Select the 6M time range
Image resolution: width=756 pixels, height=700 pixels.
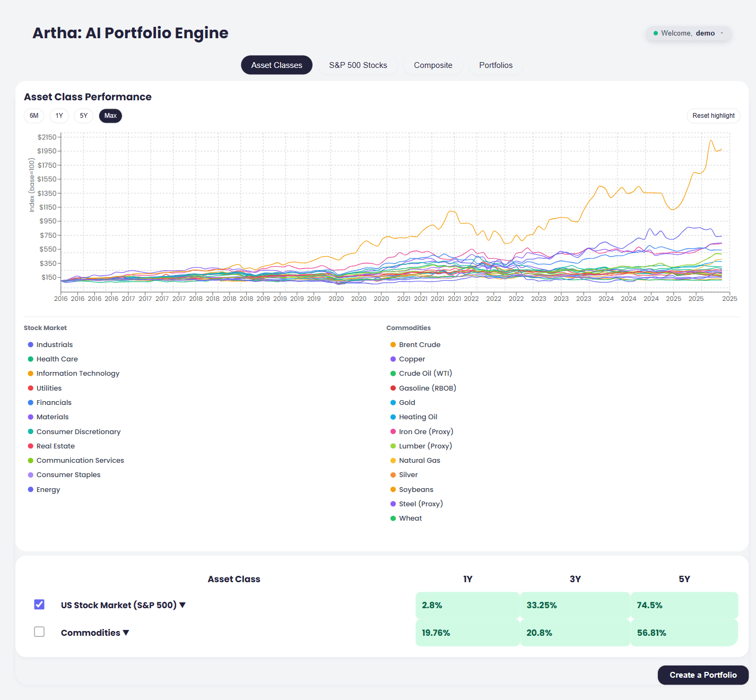[x=34, y=116]
